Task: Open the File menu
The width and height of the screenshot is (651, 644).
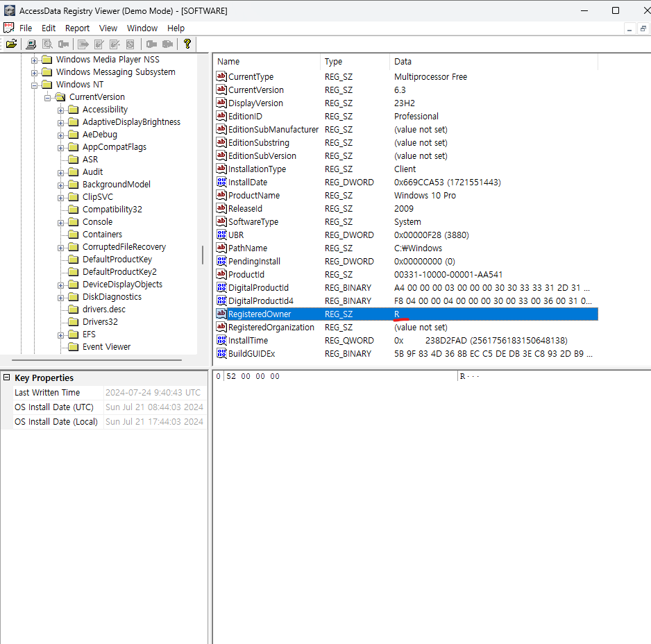Action: 26,28
